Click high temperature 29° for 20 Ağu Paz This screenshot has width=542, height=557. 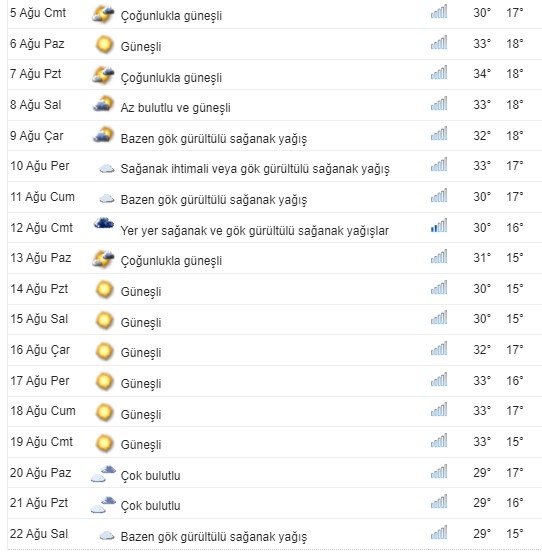482,473
